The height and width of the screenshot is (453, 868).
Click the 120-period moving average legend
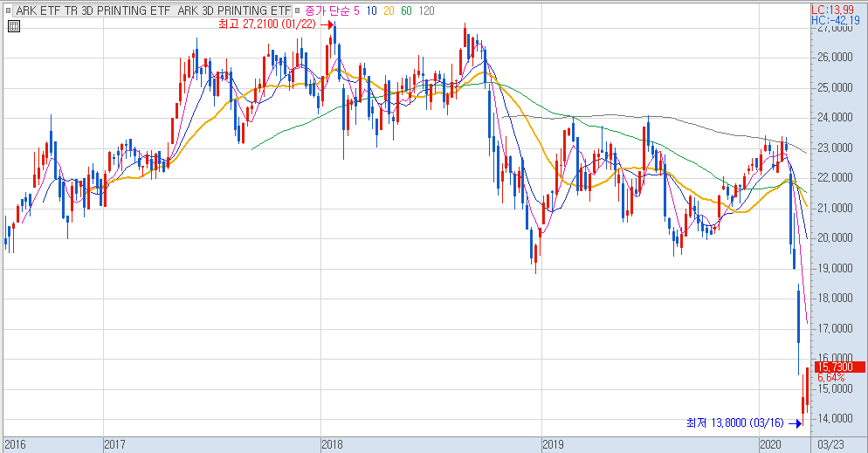pos(426,10)
